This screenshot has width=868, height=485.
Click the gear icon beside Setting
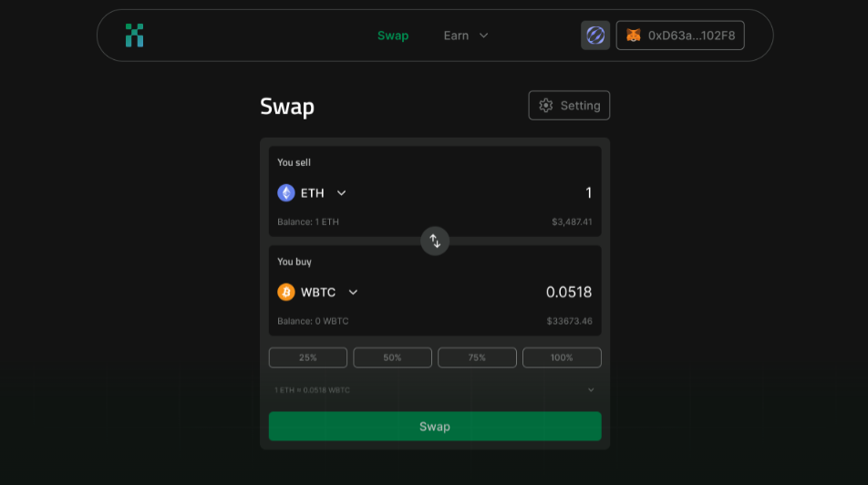pos(546,105)
